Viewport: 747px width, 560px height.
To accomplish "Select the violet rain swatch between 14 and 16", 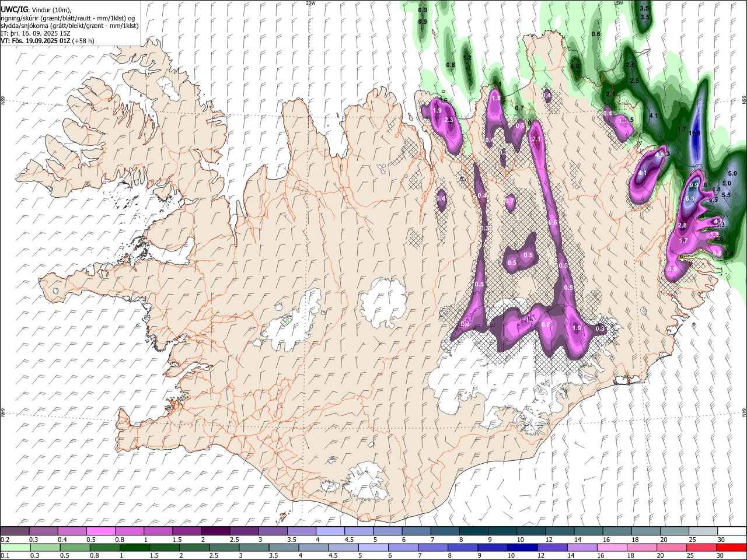I will [x=582, y=548].
